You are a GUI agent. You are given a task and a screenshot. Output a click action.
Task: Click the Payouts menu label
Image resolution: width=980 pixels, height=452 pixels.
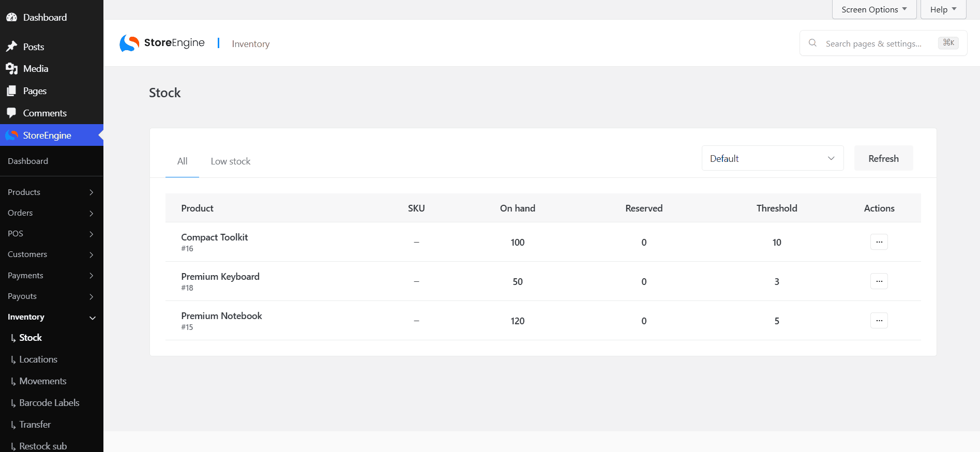click(x=22, y=296)
